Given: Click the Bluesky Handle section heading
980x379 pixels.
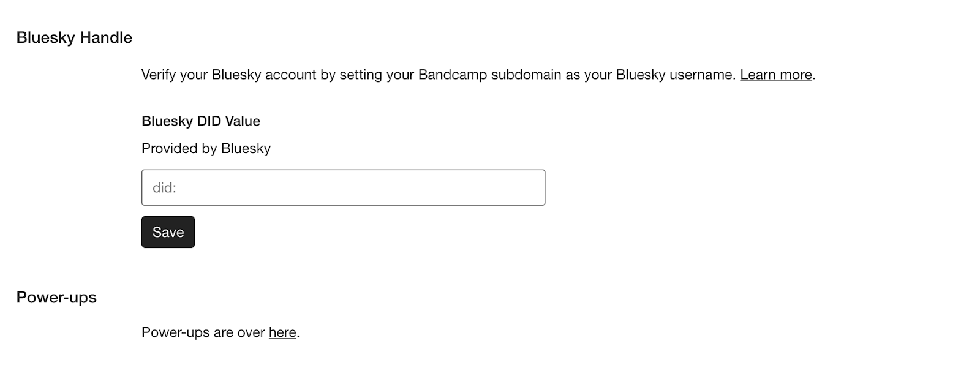Looking at the screenshot, I should pyautogui.click(x=74, y=38).
